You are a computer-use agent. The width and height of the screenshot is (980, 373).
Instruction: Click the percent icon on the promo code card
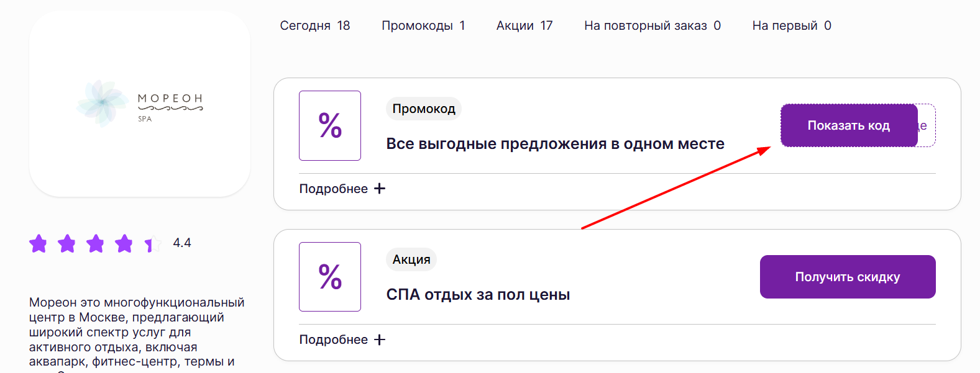coord(330,125)
